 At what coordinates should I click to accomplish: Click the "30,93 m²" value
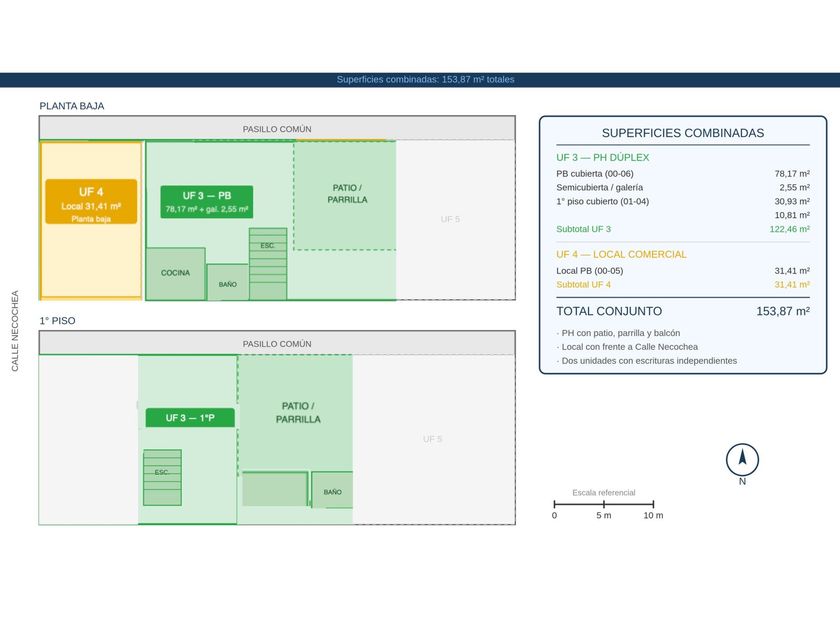click(792, 201)
